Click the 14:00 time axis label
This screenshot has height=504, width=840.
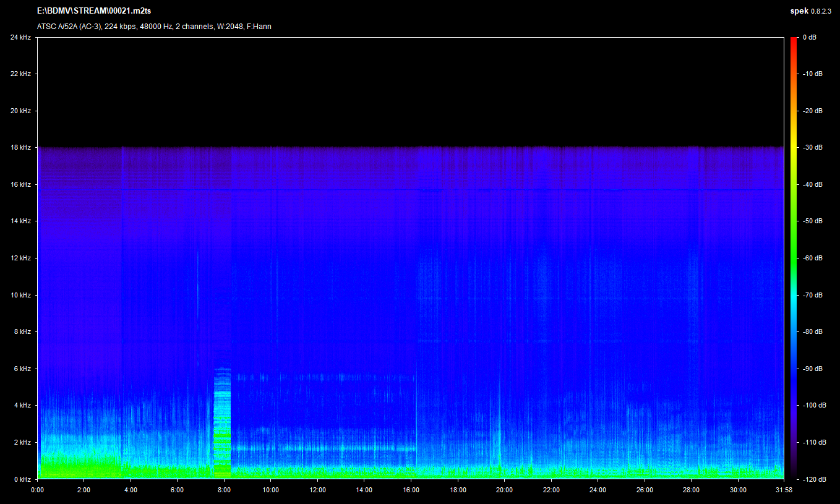pos(364,490)
